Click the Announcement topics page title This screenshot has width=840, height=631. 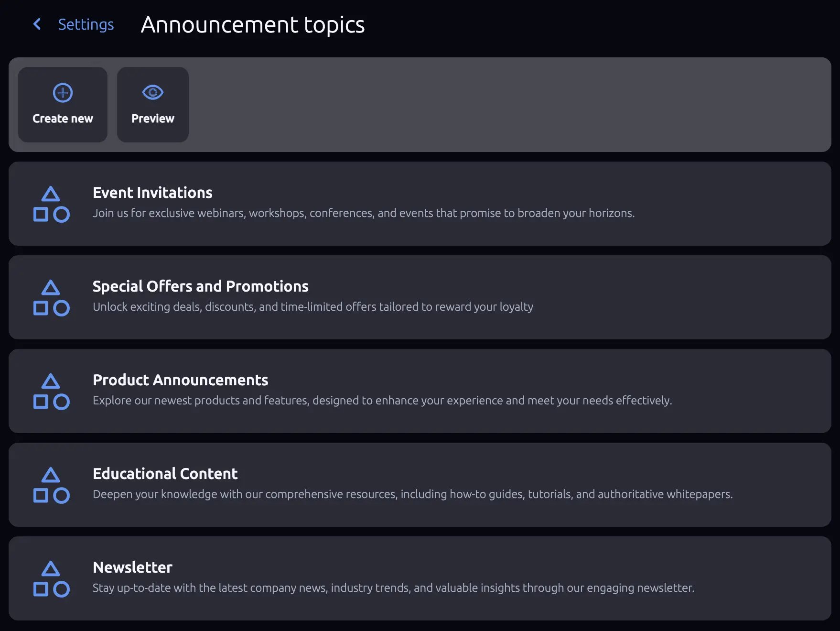click(252, 25)
